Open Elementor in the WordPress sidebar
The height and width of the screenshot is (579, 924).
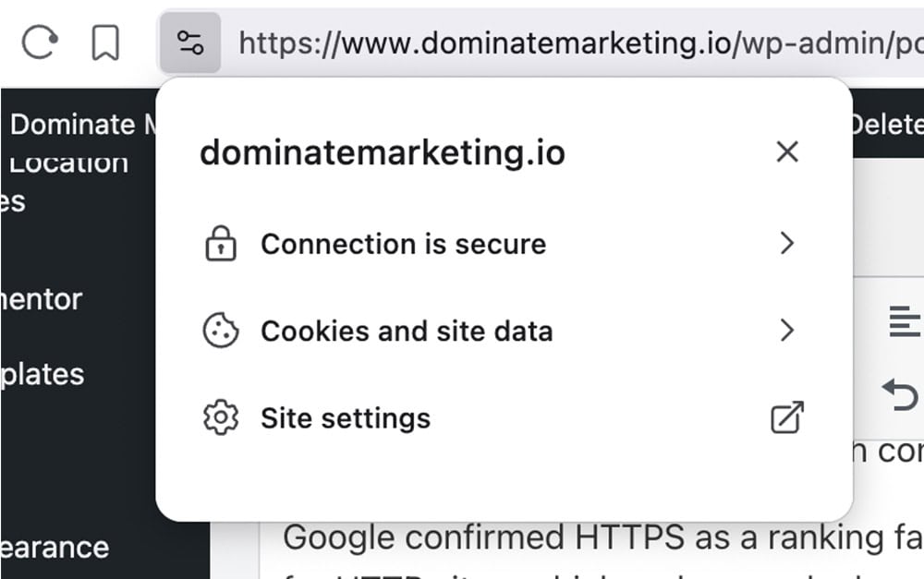tap(40, 299)
